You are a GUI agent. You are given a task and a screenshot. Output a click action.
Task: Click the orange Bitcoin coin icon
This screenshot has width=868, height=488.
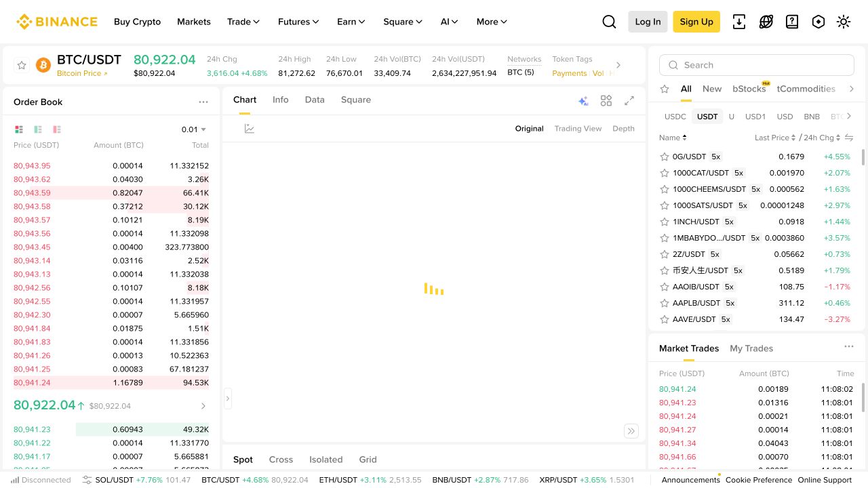click(43, 65)
